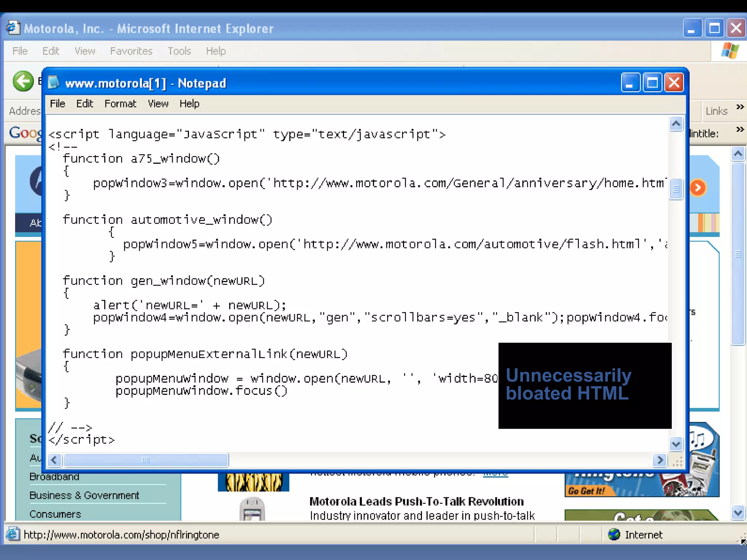Click IE page scrollbar down arrow
The width and height of the screenshot is (747, 560).
tap(738, 513)
